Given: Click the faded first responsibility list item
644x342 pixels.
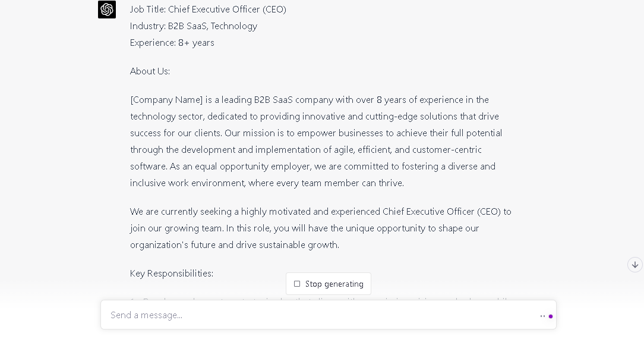Looking at the screenshot, I should click(x=320, y=299).
